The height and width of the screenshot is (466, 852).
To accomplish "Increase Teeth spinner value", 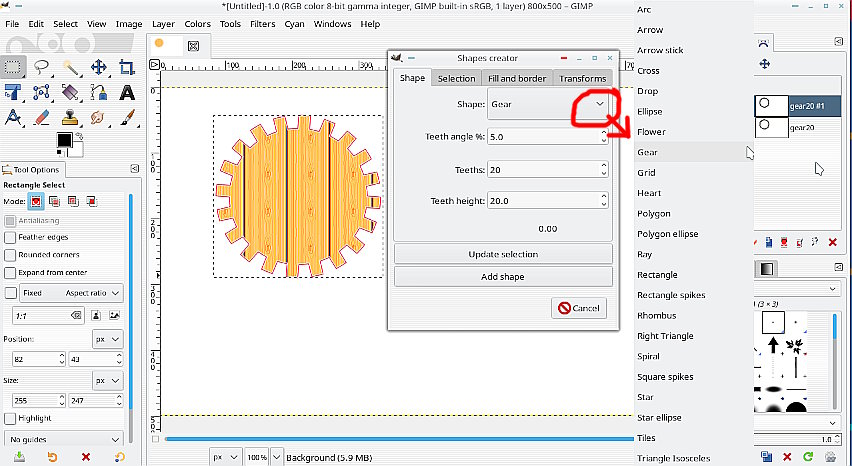I will pos(604,166).
